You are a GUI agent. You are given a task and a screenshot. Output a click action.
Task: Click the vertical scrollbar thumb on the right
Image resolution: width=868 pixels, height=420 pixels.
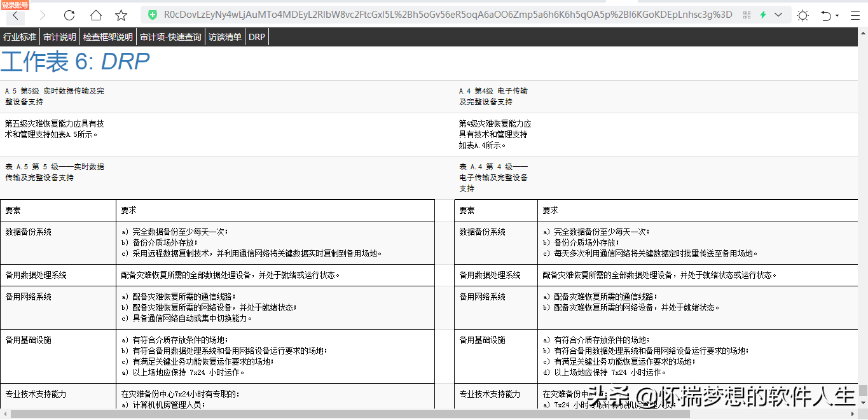[863, 390]
